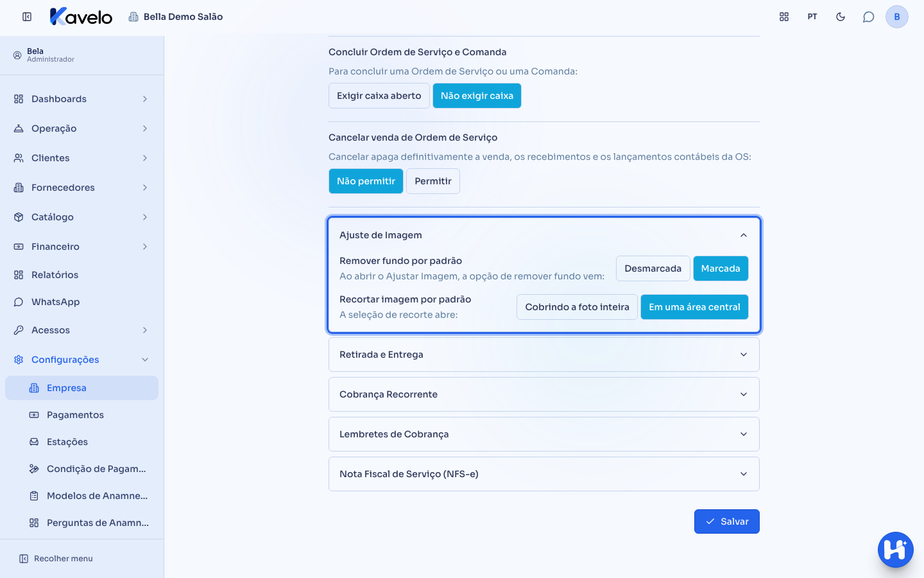Expand the 'Retirada e Entrega' section
The width and height of the screenshot is (924, 578).
544,355
